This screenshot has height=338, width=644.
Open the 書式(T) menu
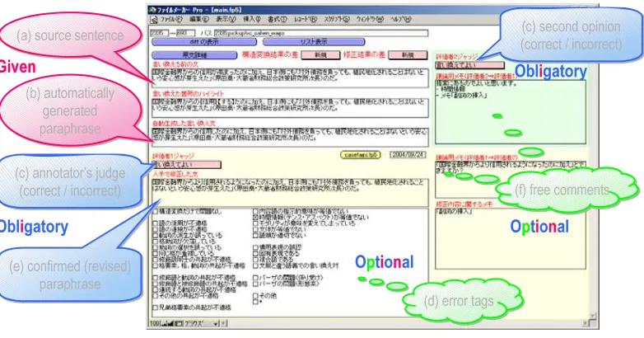pyautogui.click(x=278, y=19)
